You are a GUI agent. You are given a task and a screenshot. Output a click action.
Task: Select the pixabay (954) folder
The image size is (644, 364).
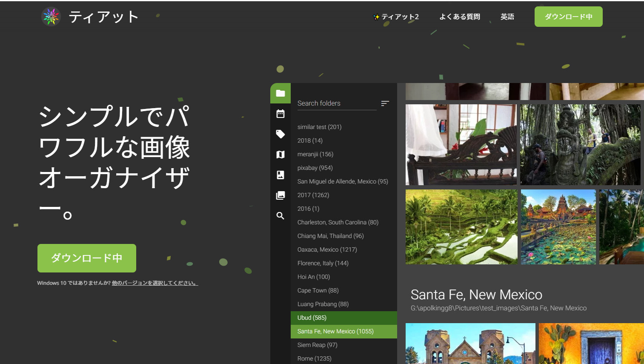[315, 168]
